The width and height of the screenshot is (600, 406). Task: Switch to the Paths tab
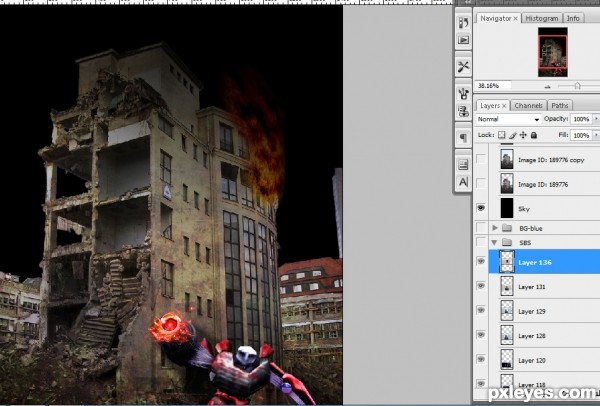coord(560,106)
